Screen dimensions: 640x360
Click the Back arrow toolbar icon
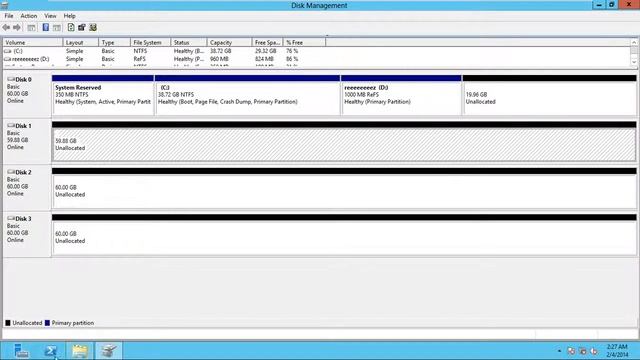pos(6,27)
